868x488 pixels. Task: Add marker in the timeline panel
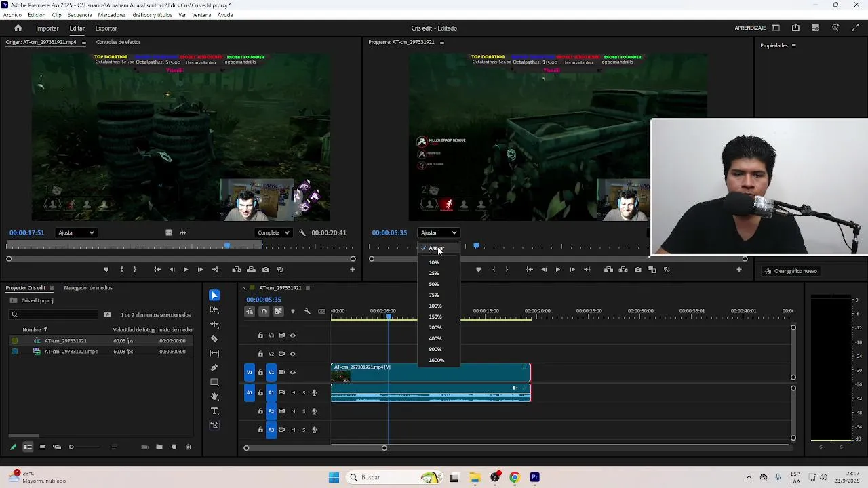pyautogui.click(x=293, y=311)
